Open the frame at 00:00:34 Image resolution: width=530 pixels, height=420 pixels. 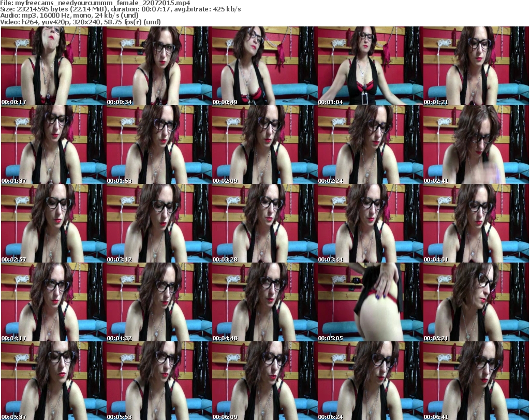click(x=159, y=66)
